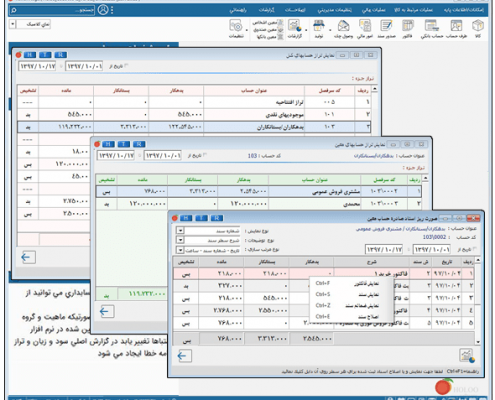Click red dot in issued-documents window title
Image resolution: width=495 pixels, height=400 pixels.
(x=175, y=218)
